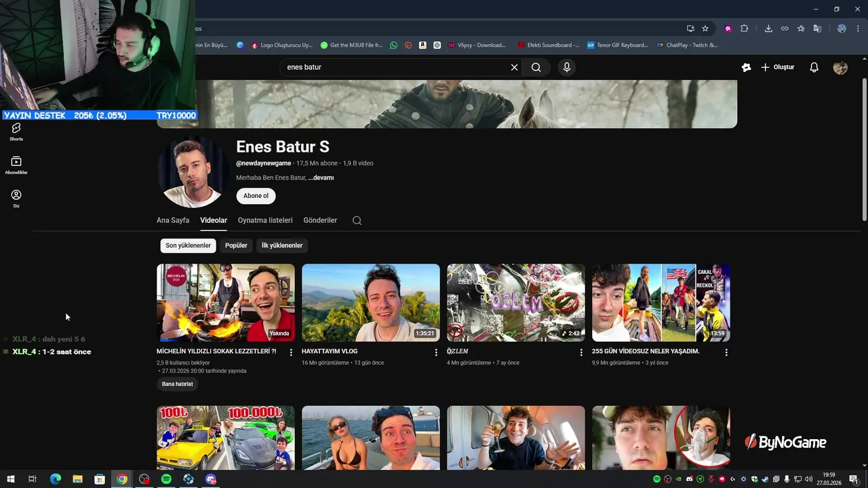This screenshot has width=868, height=488.
Task: Open the notifications bell
Action: coord(814,67)
